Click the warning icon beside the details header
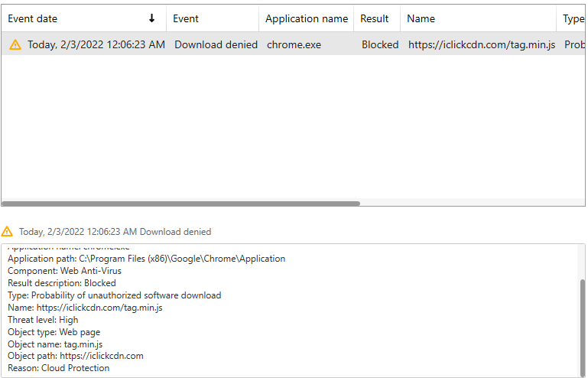Viewport: 588px width, 378px height. pos(8,231)
